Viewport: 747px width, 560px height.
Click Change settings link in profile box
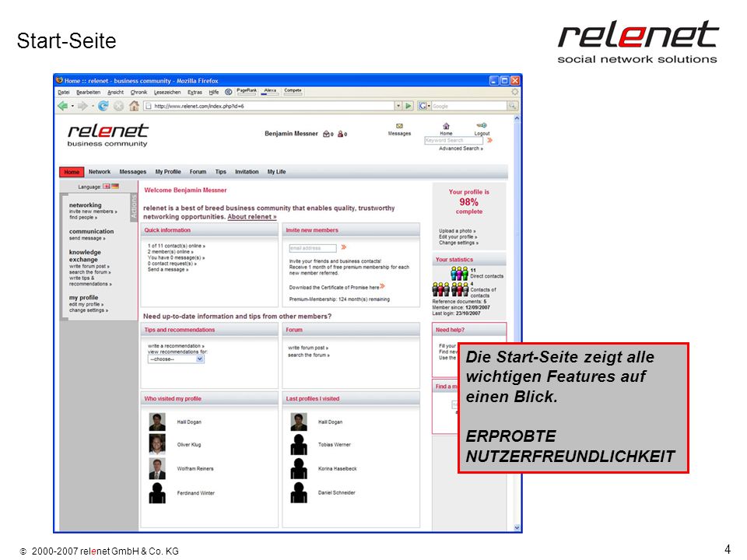(458, 243)
